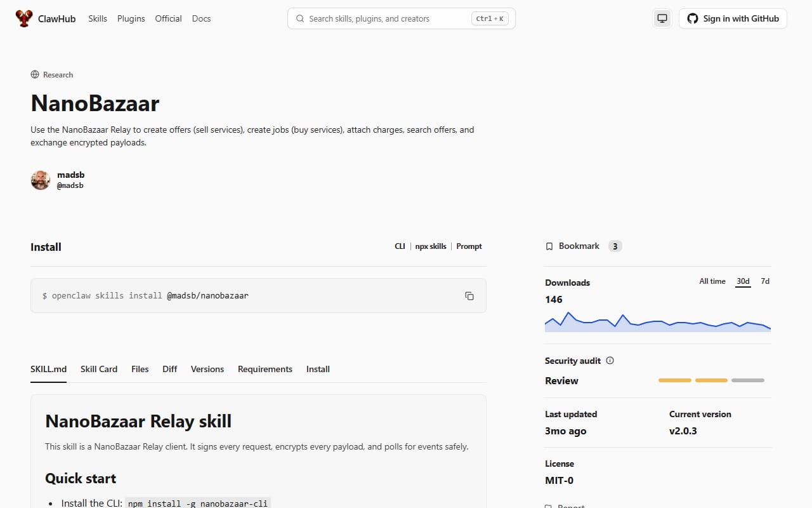
Task: Click the NanoBazaar Relay skill heading
Action: 138,421
